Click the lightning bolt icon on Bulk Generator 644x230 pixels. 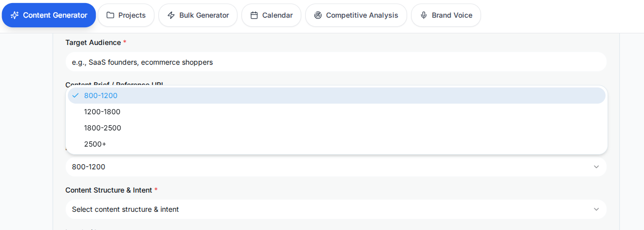[x=171, y=15]
